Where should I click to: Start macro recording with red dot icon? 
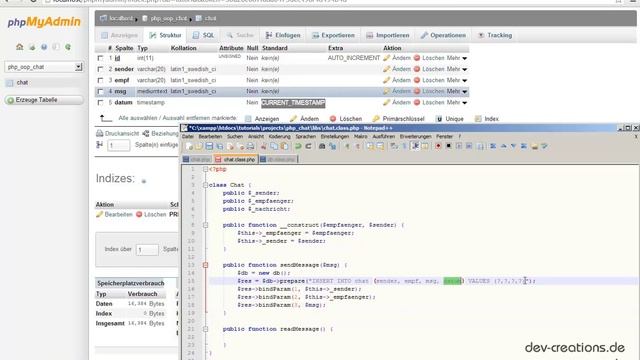[438, 146]
